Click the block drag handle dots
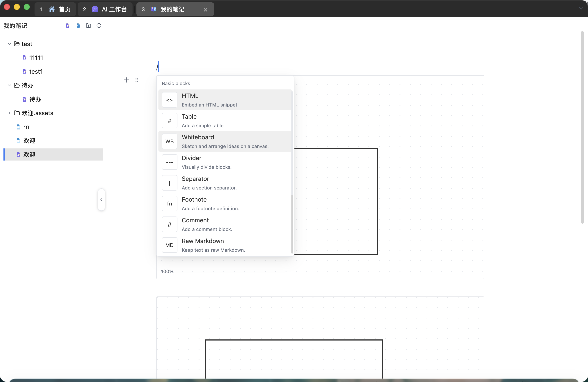588x382 pixels. [x=137, y=80]
